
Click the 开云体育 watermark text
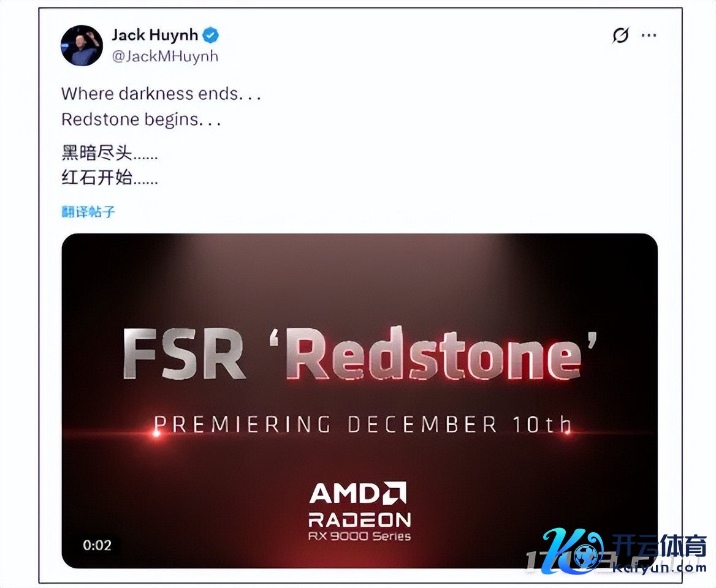pos(659,546)
